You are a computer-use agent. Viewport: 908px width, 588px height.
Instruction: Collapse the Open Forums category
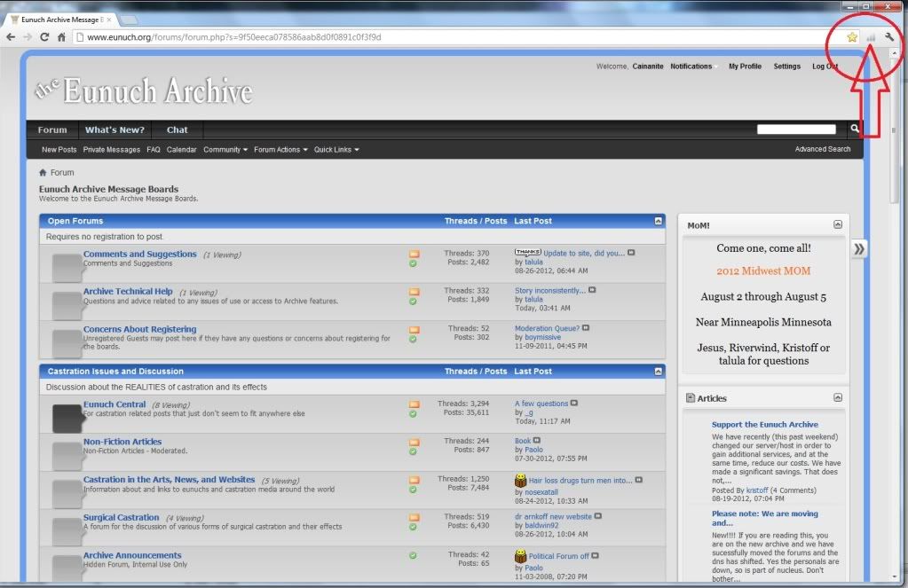658,221
